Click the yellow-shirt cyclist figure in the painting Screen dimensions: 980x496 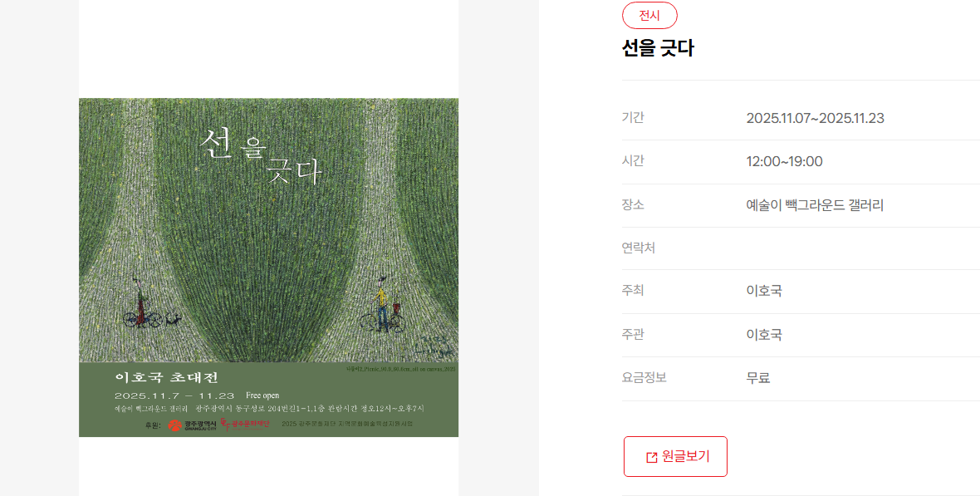pos(380,305)
